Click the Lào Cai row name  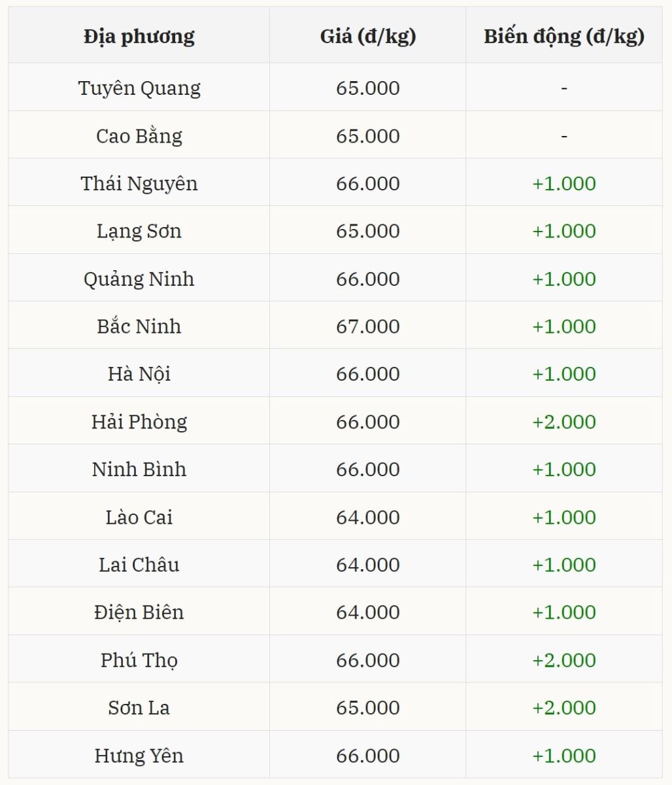tap(139, 517)
